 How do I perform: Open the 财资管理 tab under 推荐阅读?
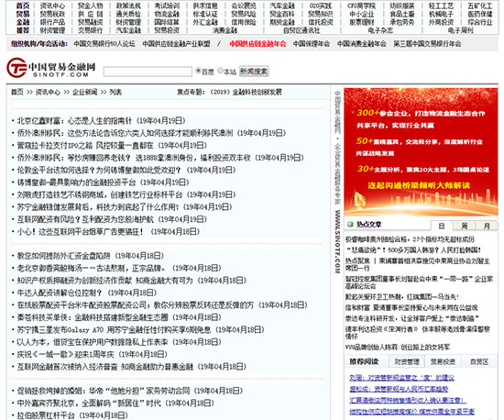407,362
